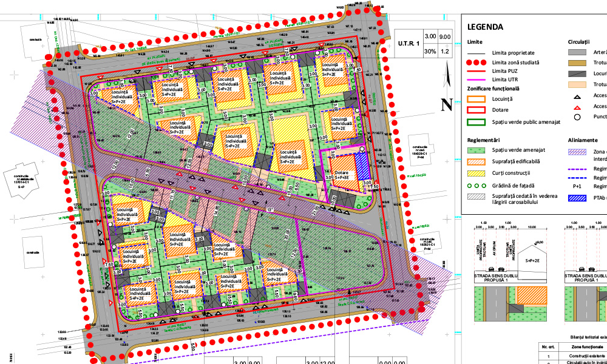Click the purple dashed Regim line sample in the legend
This screenshot has height=364, width=607.
[577, 169]
